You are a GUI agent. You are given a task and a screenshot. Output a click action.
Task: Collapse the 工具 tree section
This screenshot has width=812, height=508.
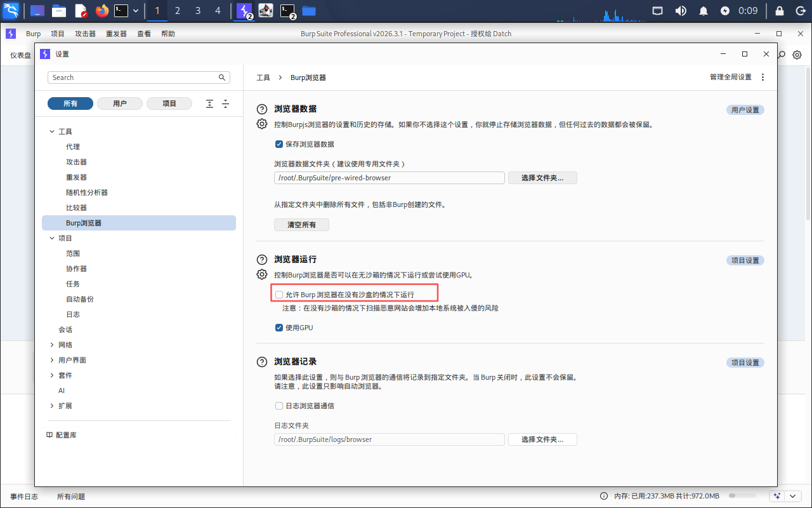[52, 131]
